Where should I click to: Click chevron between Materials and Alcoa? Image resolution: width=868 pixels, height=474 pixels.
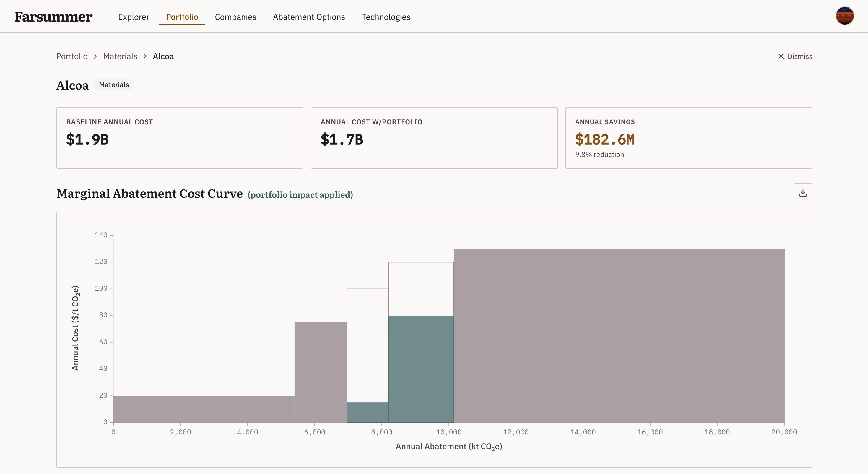(x=145, y=56)
